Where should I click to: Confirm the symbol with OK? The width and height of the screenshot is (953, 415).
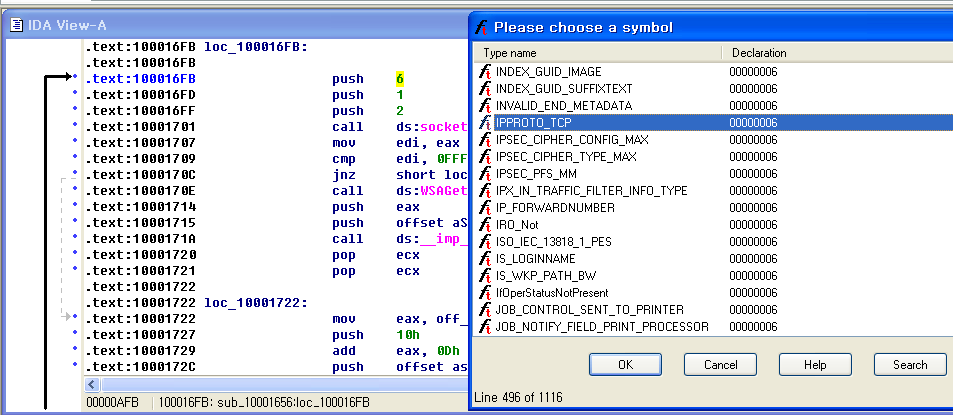click(x=625, y=365)
